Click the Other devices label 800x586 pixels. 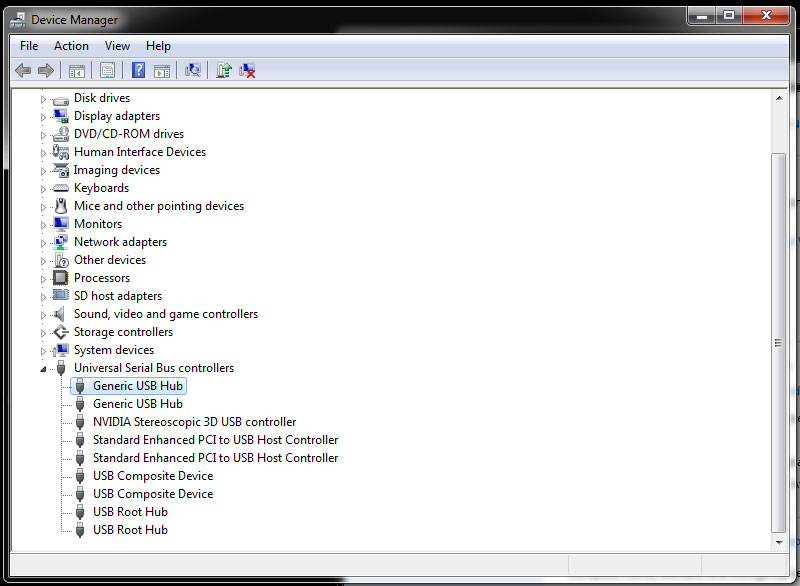click(x=110, y=260)
